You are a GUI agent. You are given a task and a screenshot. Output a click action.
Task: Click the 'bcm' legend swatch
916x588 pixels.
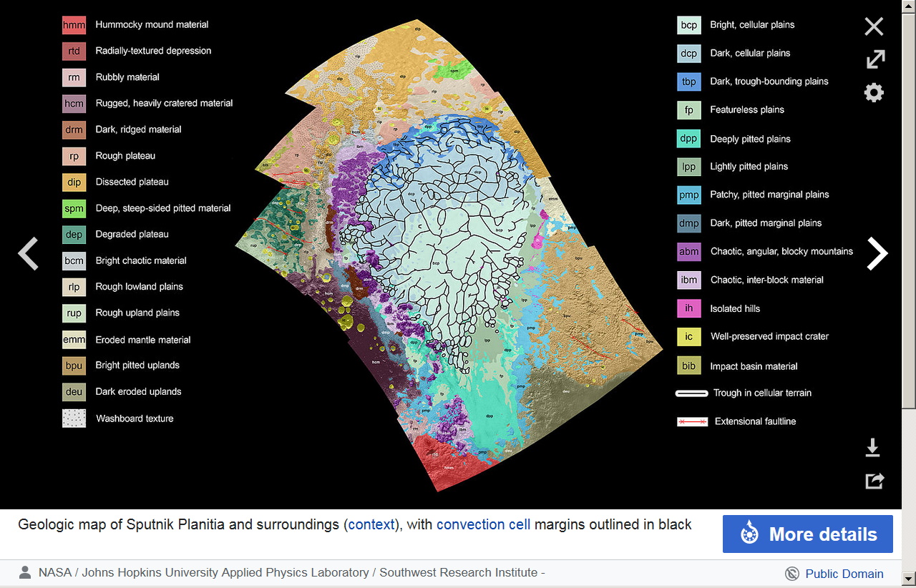(74, 261)
